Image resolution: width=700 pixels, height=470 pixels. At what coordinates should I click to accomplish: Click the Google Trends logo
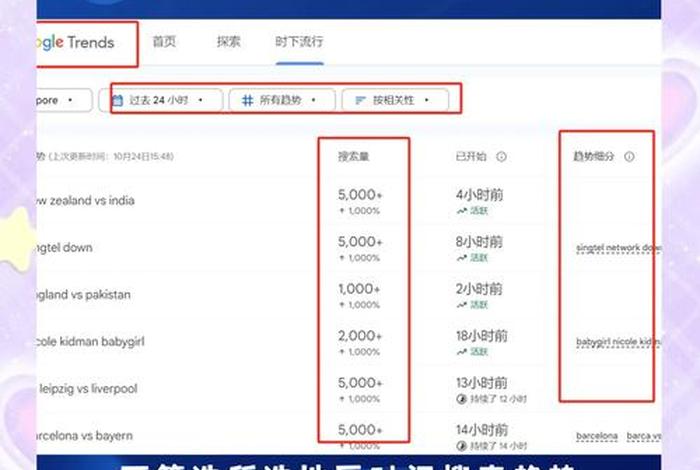pos(75,42)
